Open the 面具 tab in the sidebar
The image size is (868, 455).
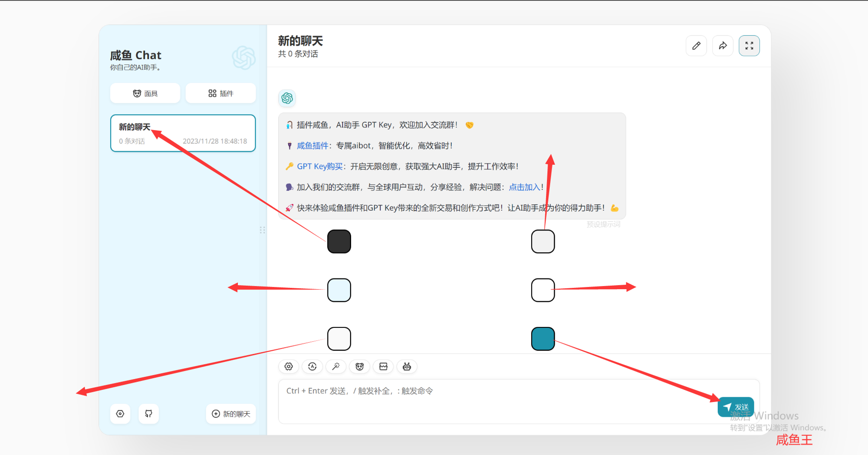tap(145, 93)
